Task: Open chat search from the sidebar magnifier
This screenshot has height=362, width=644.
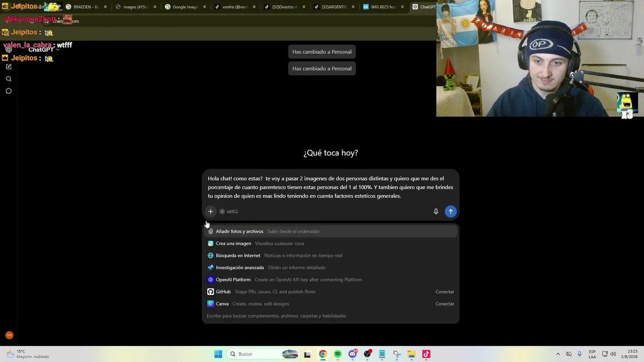Action: pyautogui.click(x=9, y=79)
